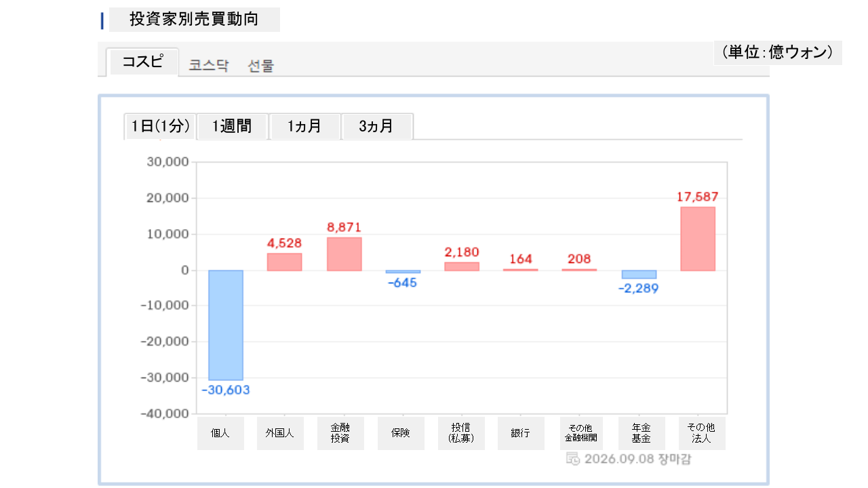Select the コスピ tab
This screenshot has height=488, width=868.
(x=143, y=62)
